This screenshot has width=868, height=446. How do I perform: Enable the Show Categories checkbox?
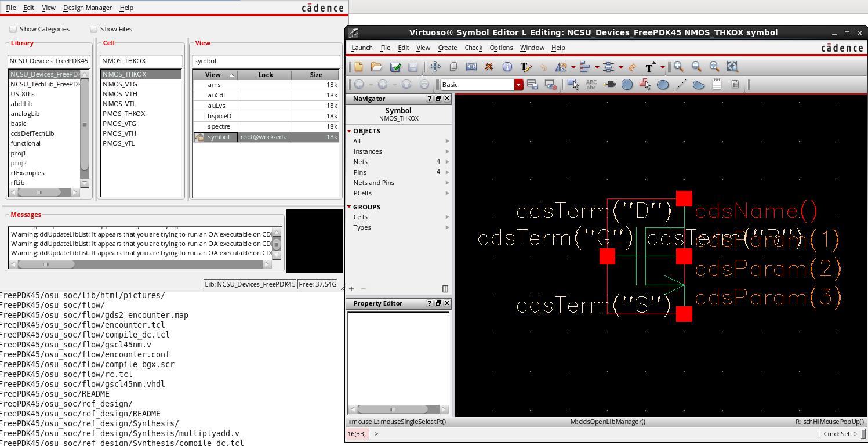click(x=13, y=29)
